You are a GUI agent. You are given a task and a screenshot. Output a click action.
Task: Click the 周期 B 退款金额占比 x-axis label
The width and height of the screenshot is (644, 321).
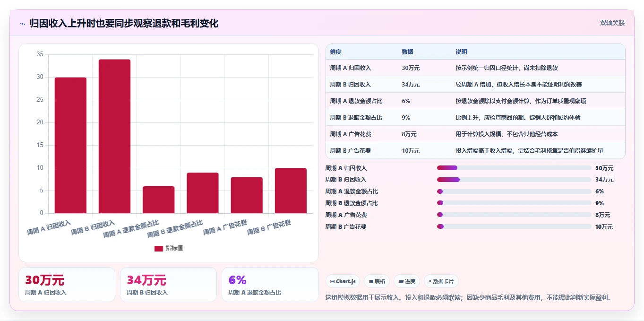[x=175, y=229]
